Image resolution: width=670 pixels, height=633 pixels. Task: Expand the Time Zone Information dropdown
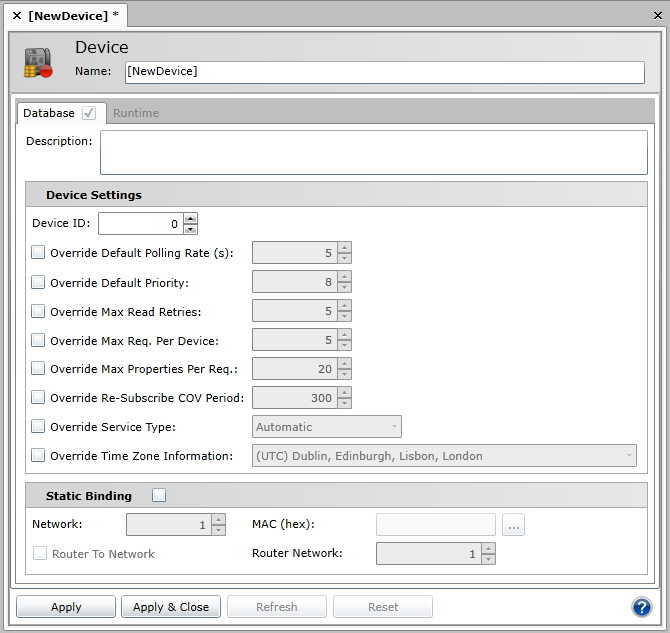(x=444, y=456)
